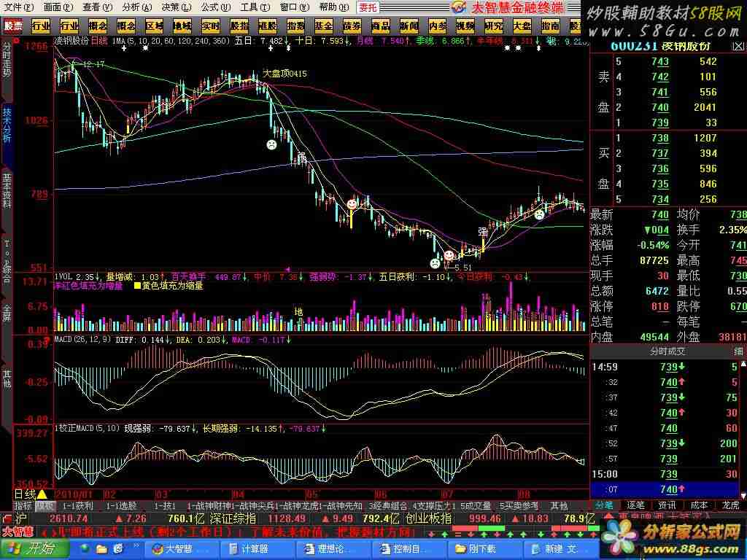Click the folder icon in quick launch
The image size is (747, 560).
(x=101, y=549)
